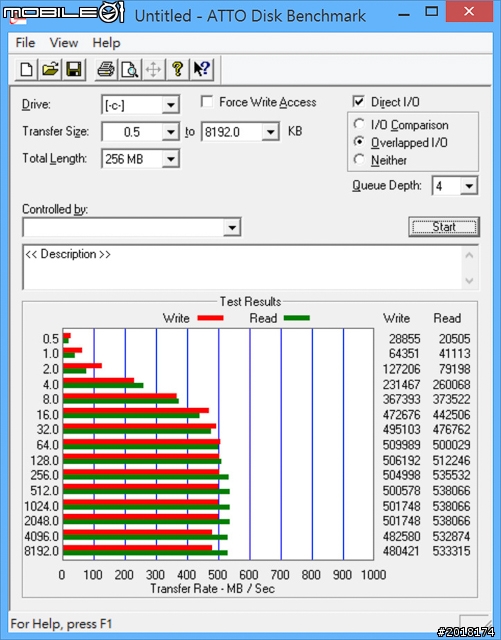Activate context help arrow-question icon
The image size is (501, 640).
201,69
